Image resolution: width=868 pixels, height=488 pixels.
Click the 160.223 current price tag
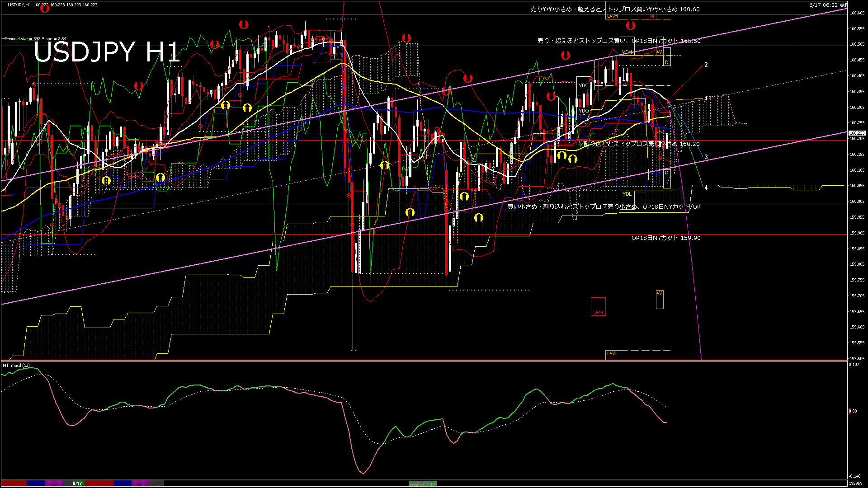857,133
